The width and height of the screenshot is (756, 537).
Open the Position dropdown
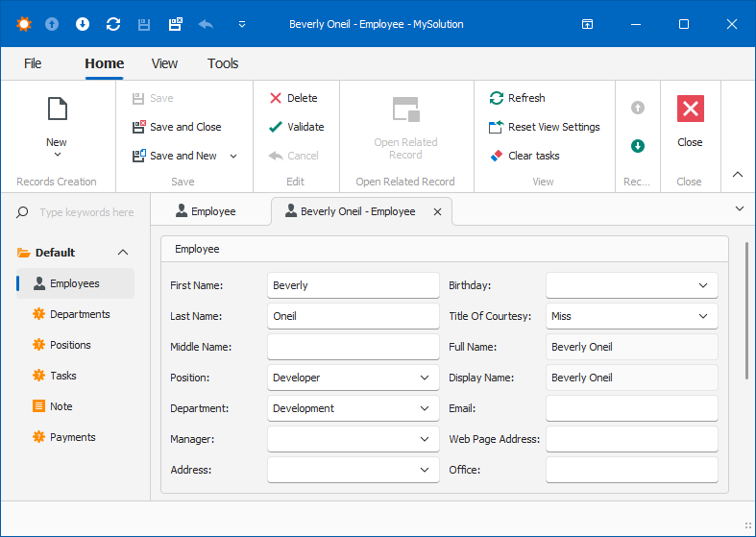coord(425,378)
